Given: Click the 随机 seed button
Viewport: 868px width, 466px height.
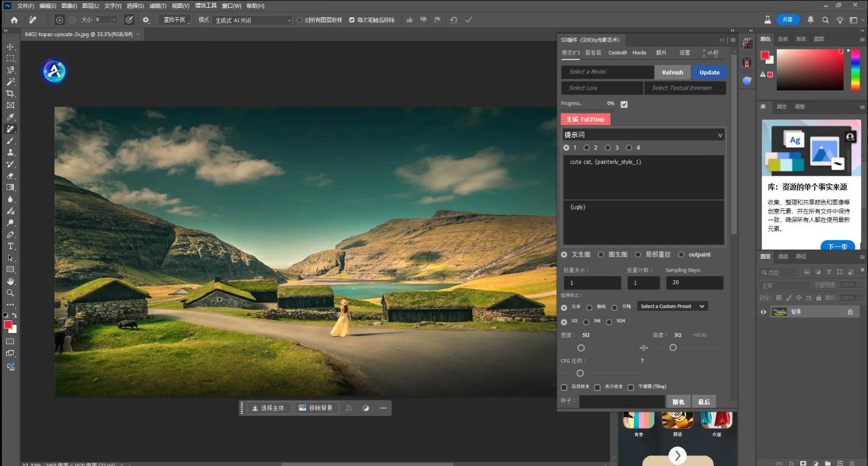Looking at the screenshot, I should click(678, 401).
